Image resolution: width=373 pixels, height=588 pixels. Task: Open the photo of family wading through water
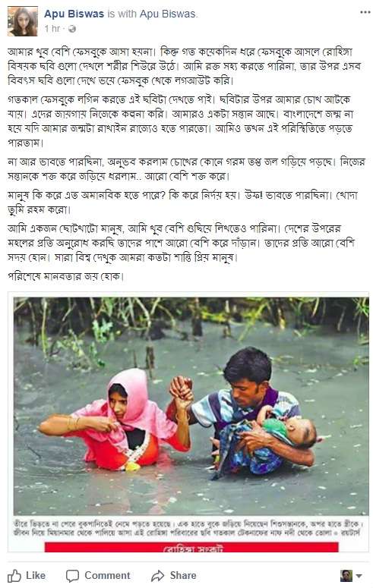click(x=191, y=406)
